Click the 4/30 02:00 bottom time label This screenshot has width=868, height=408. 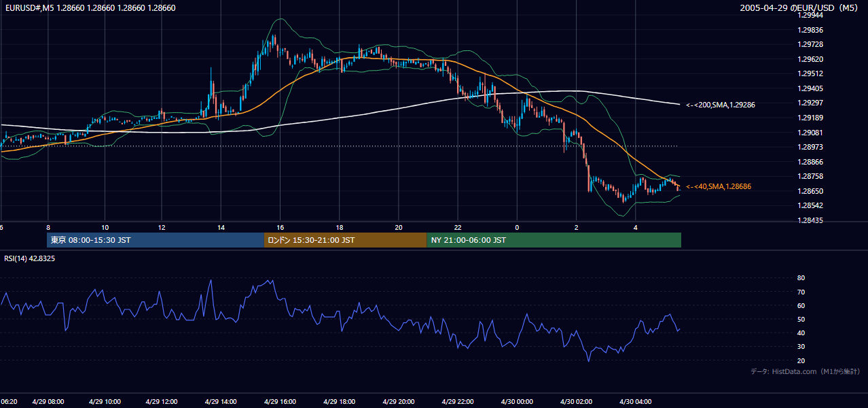576,402
